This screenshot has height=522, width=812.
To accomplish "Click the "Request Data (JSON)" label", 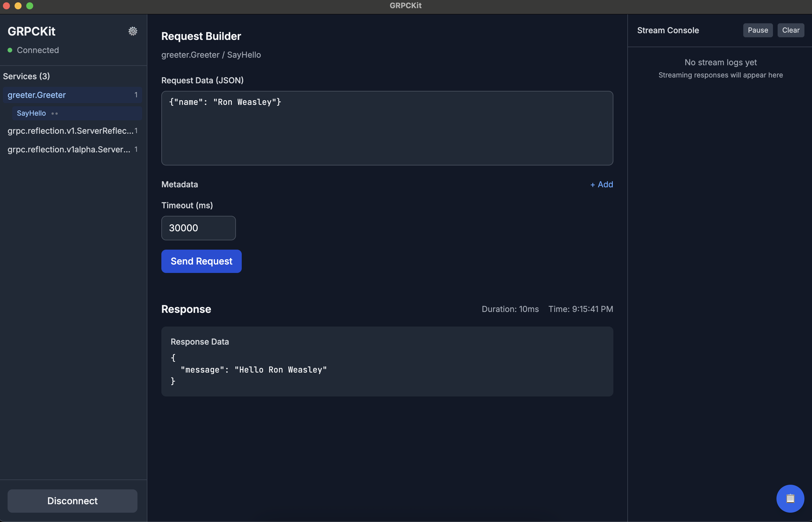I will 202,80.
